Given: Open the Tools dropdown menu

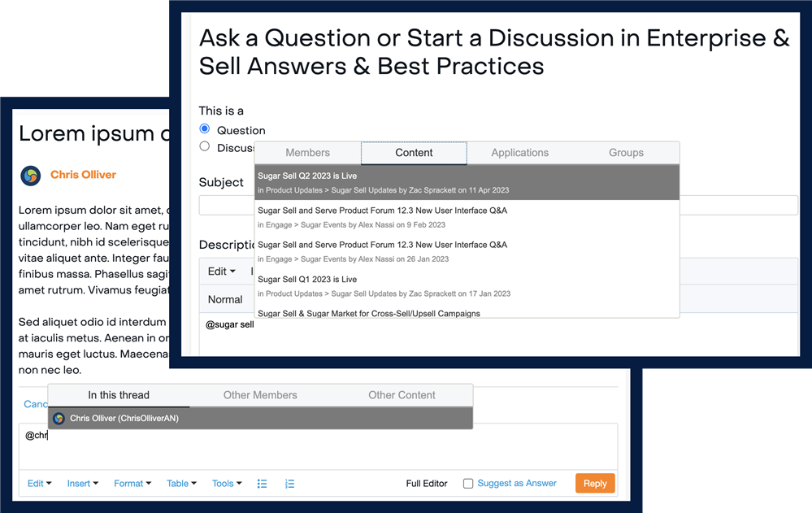Looking at the screenshot, I should click(x=227, y=484).
